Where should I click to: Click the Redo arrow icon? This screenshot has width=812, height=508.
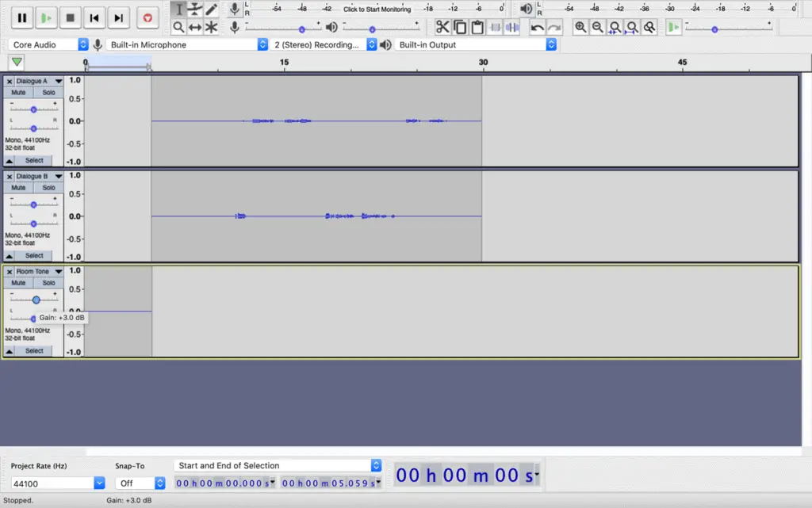point(554,27)
